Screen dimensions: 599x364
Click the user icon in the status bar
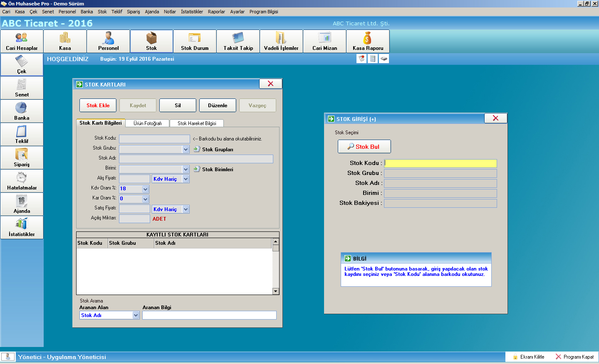click(8, 357)
